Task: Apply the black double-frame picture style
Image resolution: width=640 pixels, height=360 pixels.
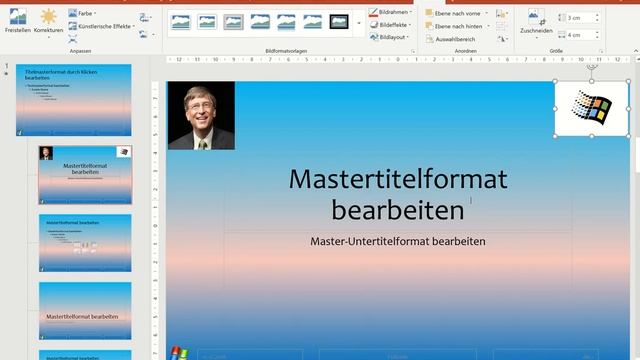Action: (x=339, y=22)
